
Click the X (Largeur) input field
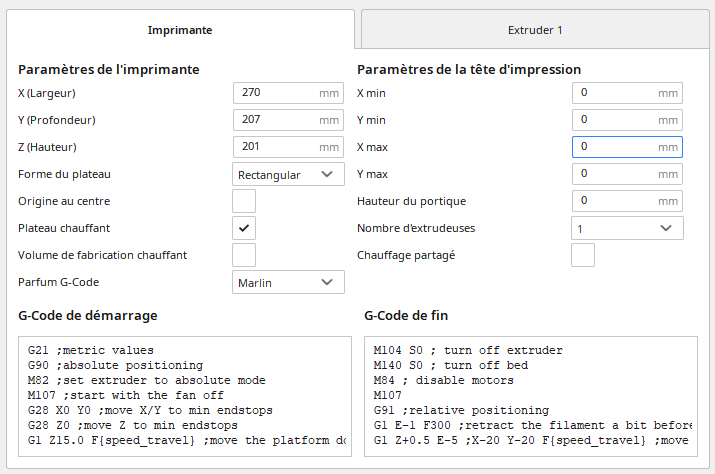(275, 93)
